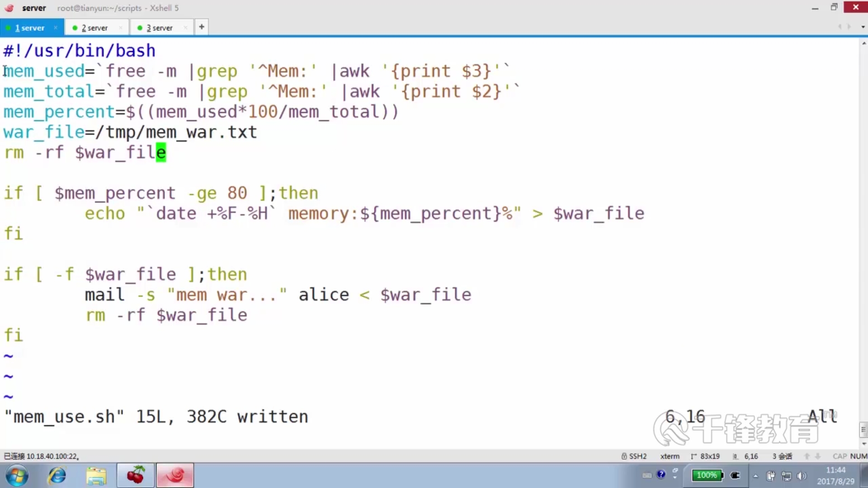
Task: Click the network icon in system tray
Action: click(x=786, y=476)
